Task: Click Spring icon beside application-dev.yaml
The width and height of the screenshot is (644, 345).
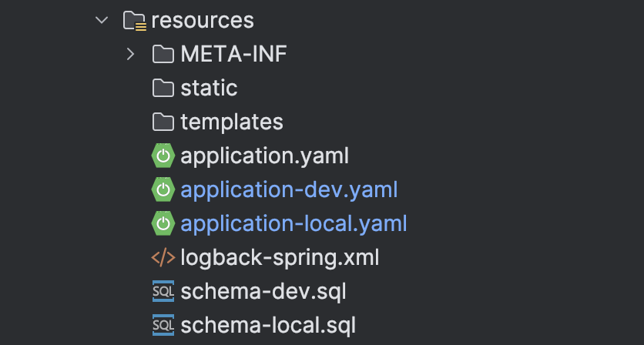Action: 163,189
